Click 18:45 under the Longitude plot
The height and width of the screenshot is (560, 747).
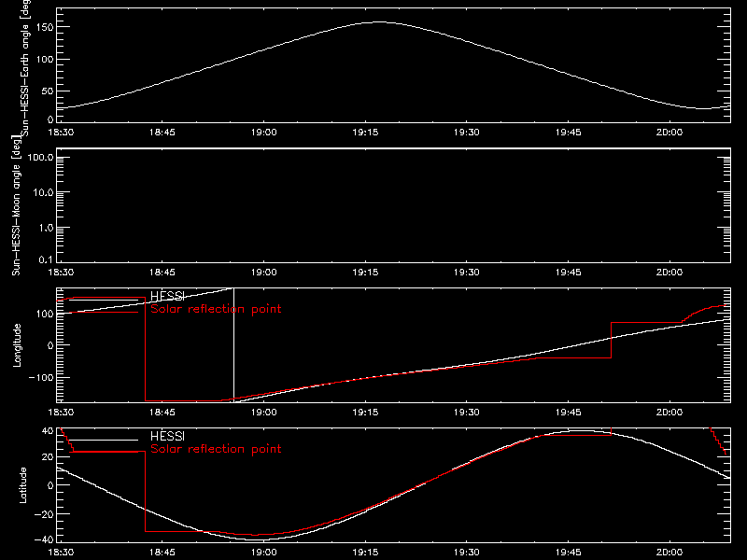[162, 413]
